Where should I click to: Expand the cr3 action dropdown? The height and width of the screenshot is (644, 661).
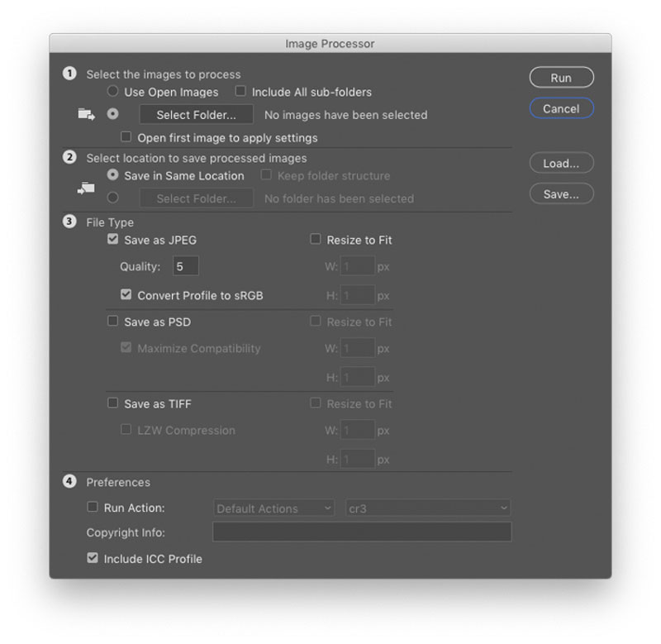point(428,508)
